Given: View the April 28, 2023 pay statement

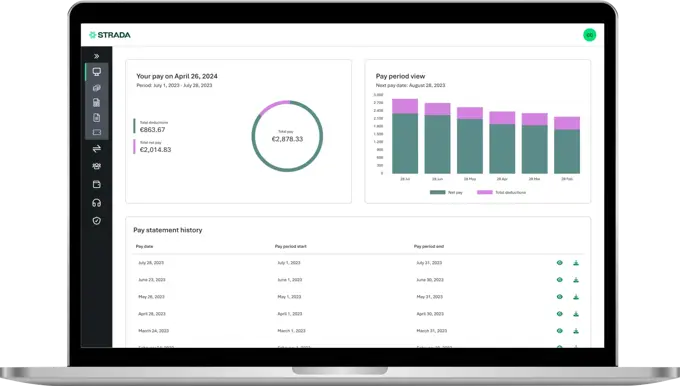Looking at the screenshot, I should coord(559,314).
